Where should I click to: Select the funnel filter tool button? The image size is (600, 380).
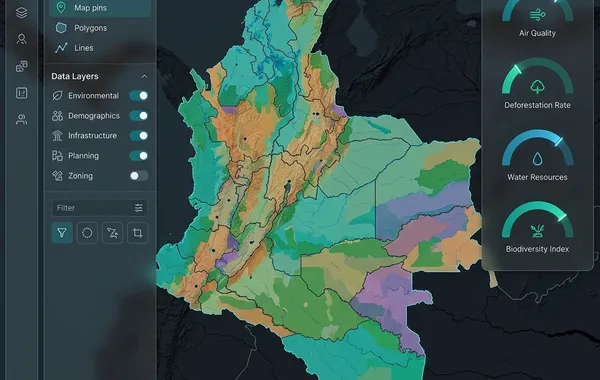pyautogui.click(x=62, y=233)
